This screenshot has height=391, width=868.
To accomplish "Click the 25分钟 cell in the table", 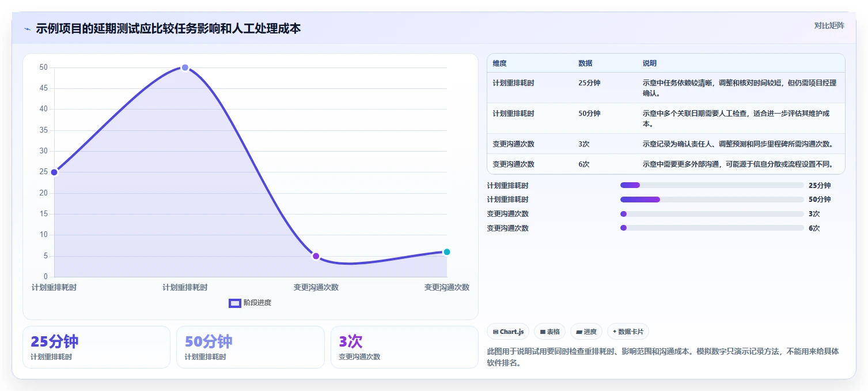I will click(589, 83).
